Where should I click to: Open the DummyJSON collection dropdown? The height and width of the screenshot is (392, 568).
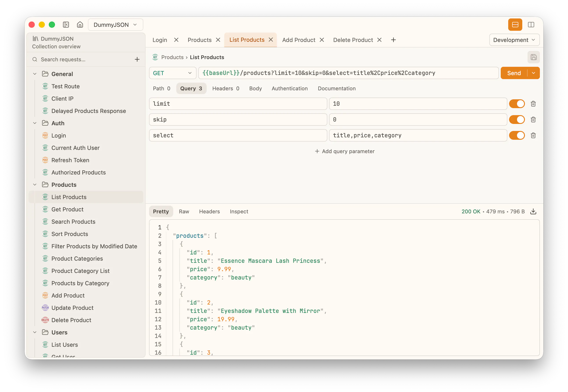tap(115, 25)
